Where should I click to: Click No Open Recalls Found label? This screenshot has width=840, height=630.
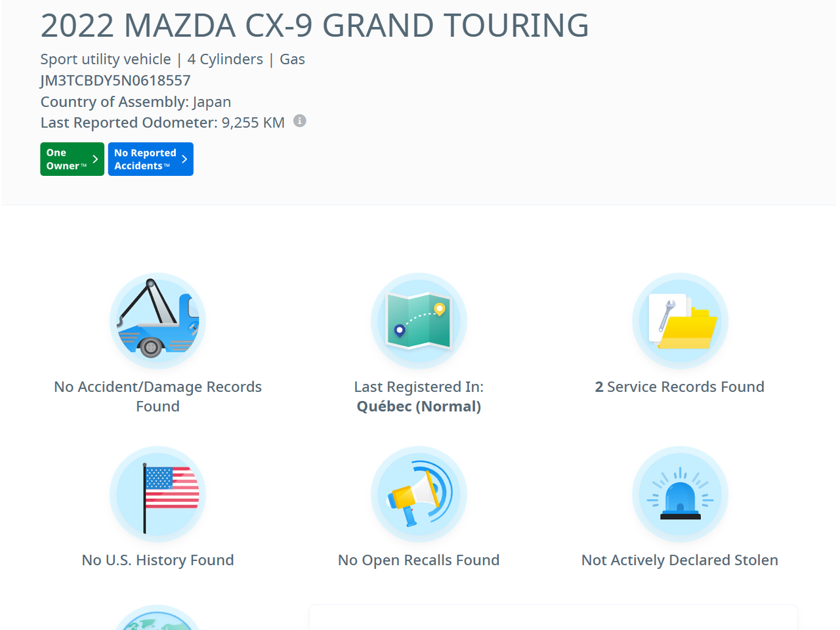(x=419, y=560)
